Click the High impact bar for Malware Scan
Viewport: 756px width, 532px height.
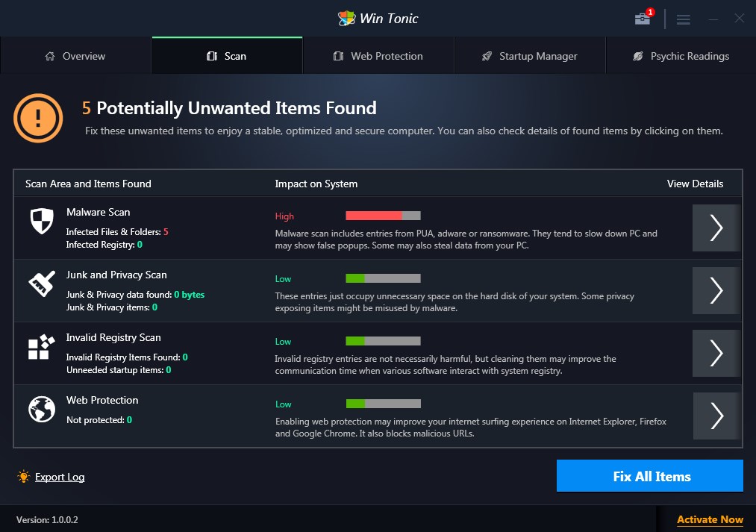(x=373, y=216)
